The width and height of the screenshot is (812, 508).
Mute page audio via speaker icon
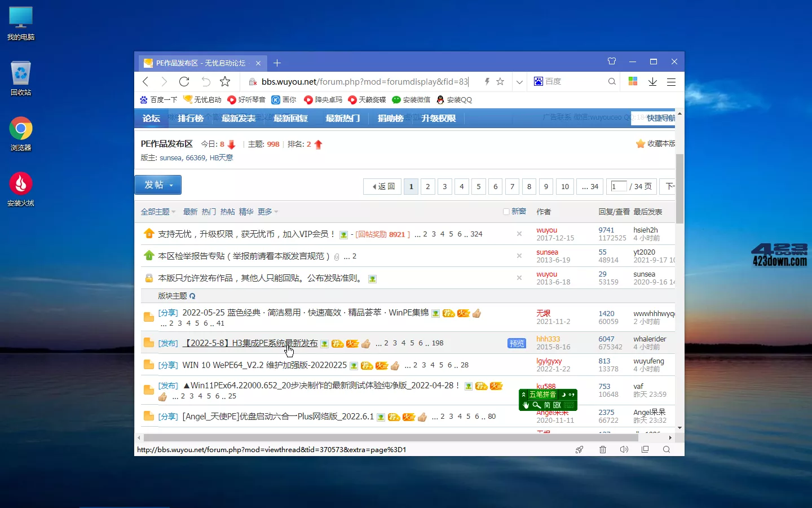coord(624,449)
